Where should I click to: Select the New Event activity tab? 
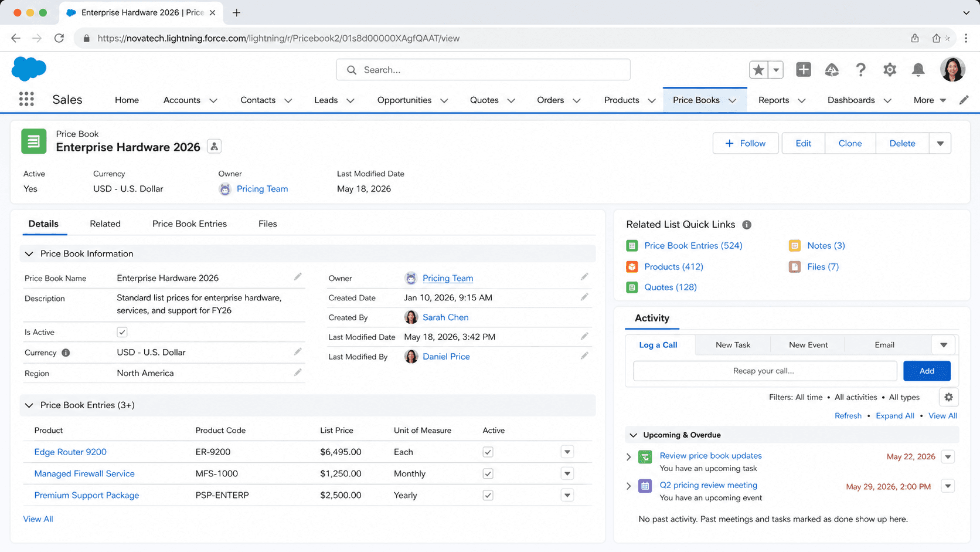coord(808,345)
